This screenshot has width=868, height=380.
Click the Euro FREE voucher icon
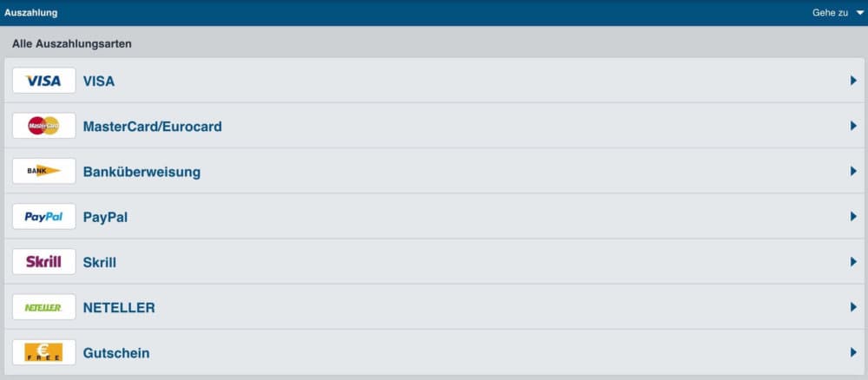(x=43, y=352)
